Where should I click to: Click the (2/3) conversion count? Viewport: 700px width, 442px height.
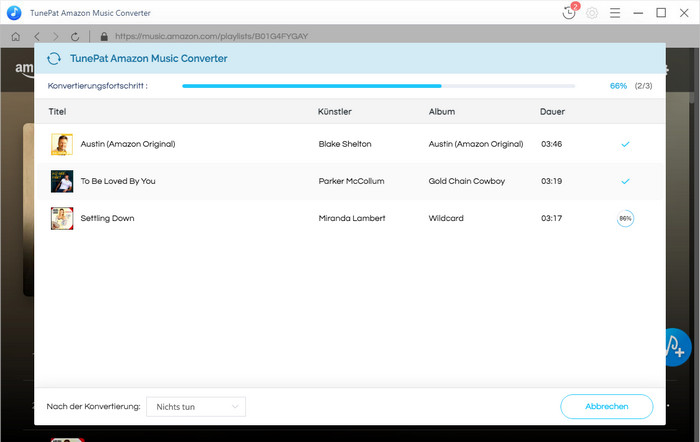tap(643, 86)
